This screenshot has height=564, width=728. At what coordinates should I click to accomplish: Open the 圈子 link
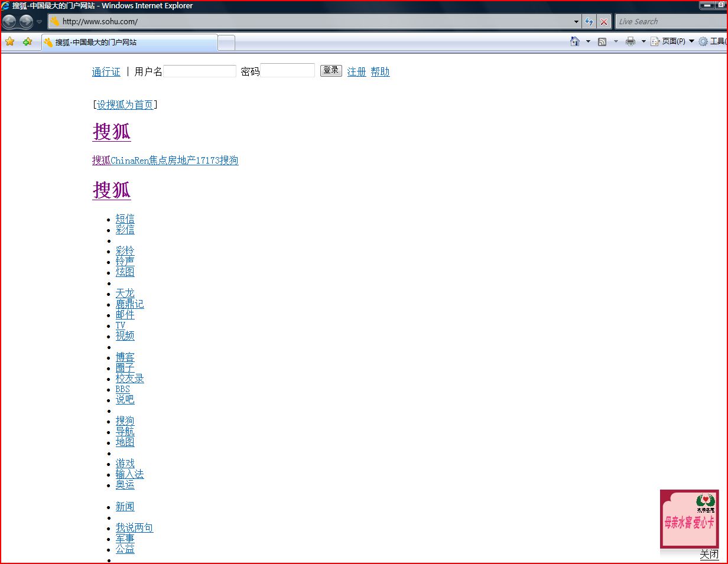(125, 368)
